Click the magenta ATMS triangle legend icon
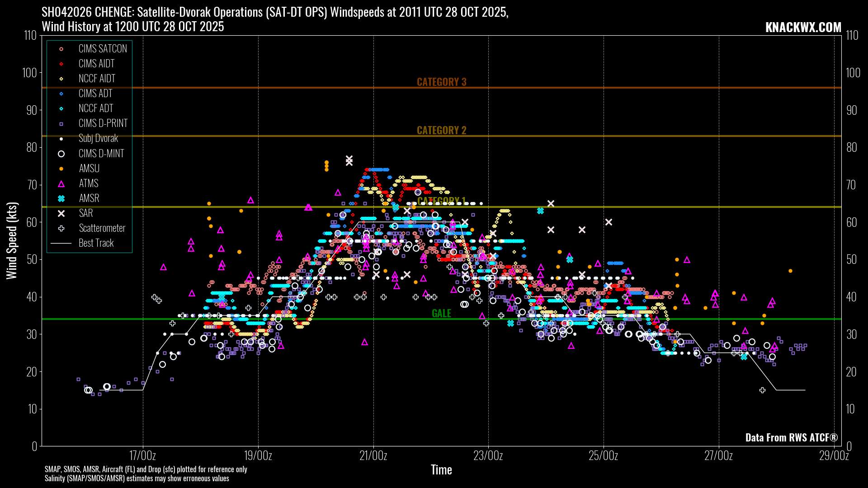 pos(61,183)
